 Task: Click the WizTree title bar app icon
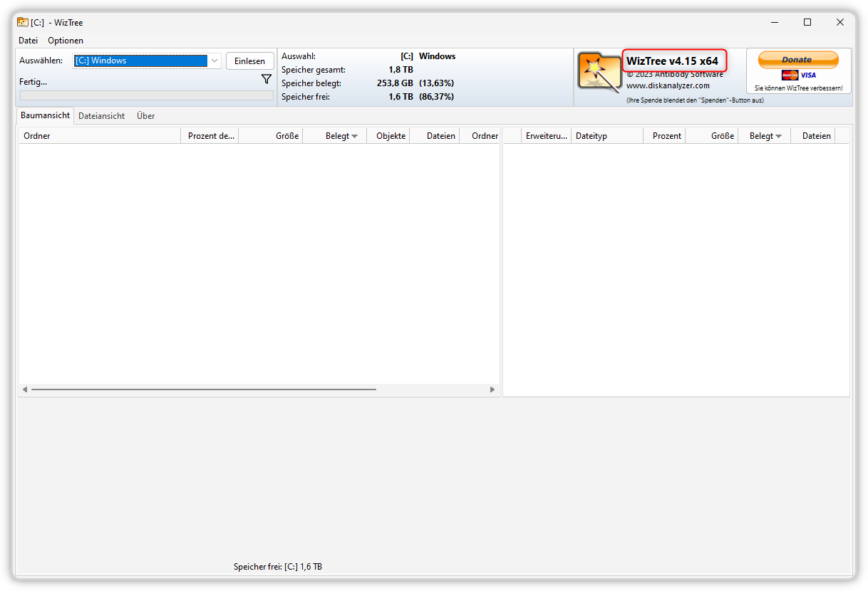(23, 22)
